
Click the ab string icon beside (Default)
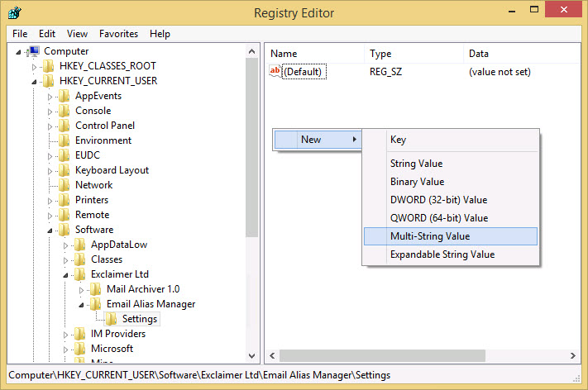[x=275, y=71]
